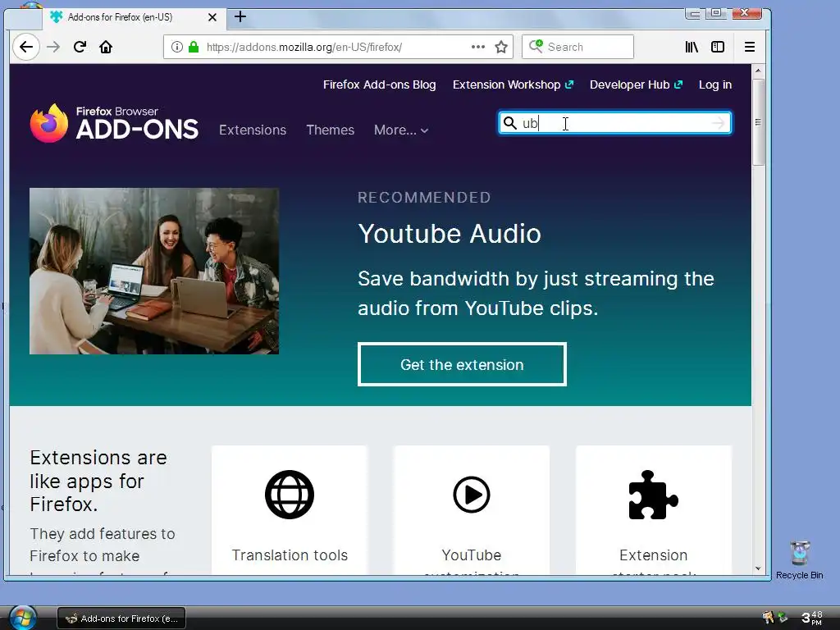The width and height of the screenshot is (840, 630).
Task: Open the Youtube Audio heading
Action: tap(450, 234)
